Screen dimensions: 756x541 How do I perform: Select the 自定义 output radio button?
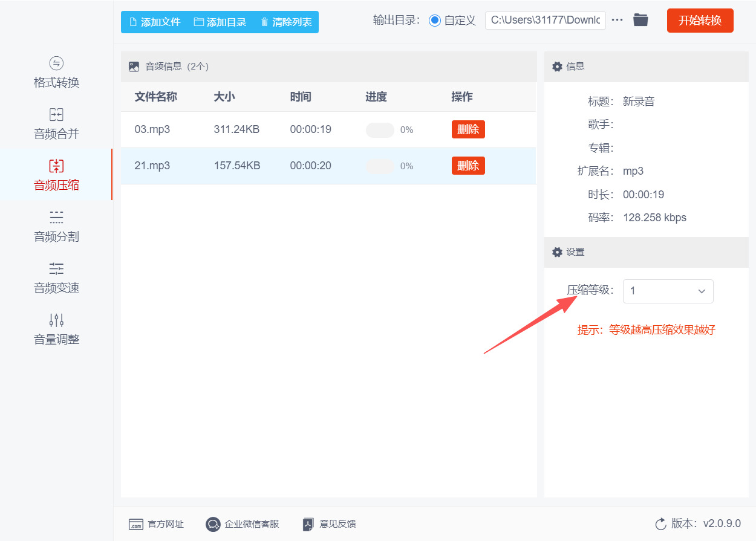click(x=434, y=21)
